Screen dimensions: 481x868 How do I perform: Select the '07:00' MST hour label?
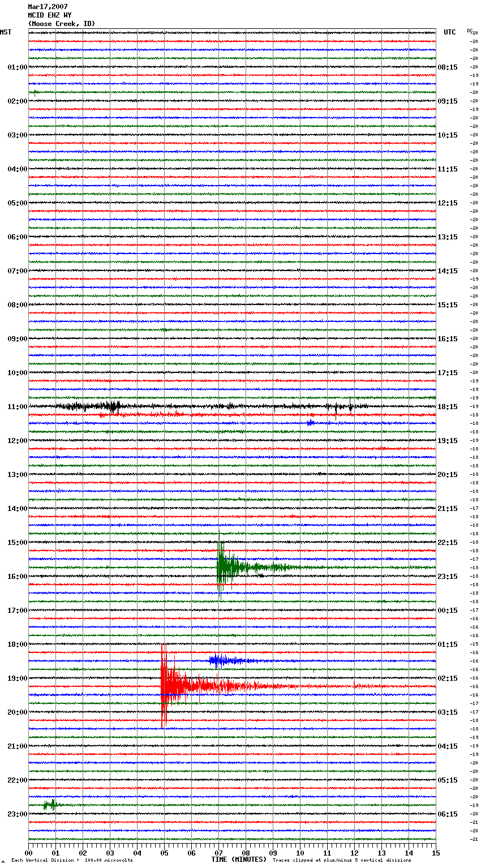17,271
